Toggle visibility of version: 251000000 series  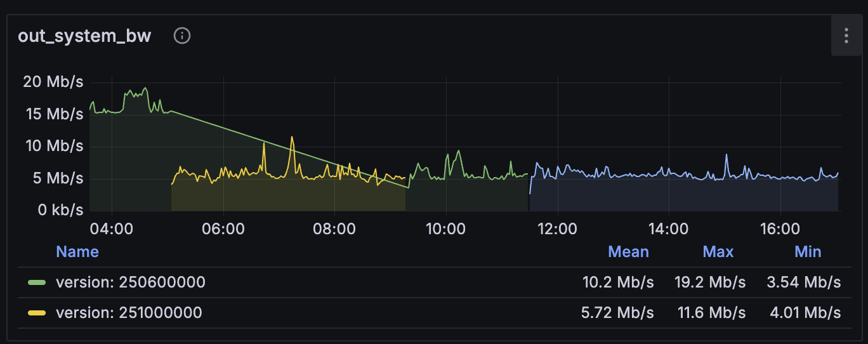coord(129,312)
